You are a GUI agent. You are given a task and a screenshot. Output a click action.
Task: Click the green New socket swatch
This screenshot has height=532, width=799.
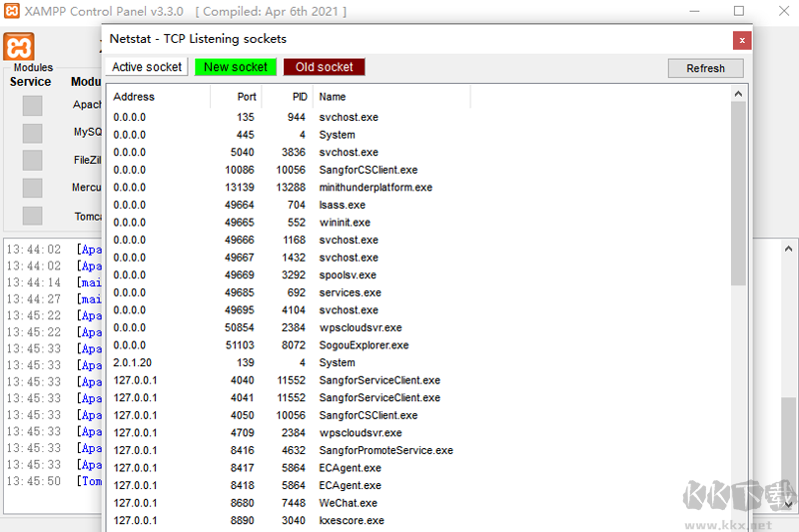point(236,67)
